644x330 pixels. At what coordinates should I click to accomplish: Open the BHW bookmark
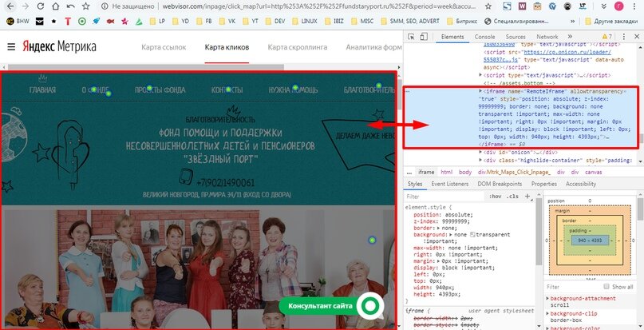click(x=18, y=21)
